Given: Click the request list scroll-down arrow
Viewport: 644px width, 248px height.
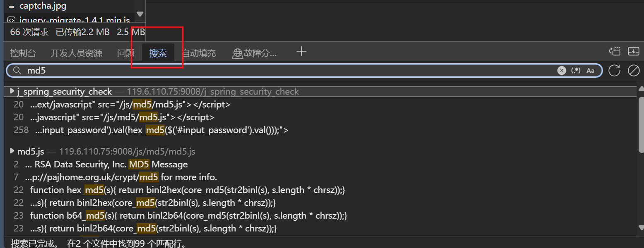Looking at the screenshot, I should [x=140, y=14].
